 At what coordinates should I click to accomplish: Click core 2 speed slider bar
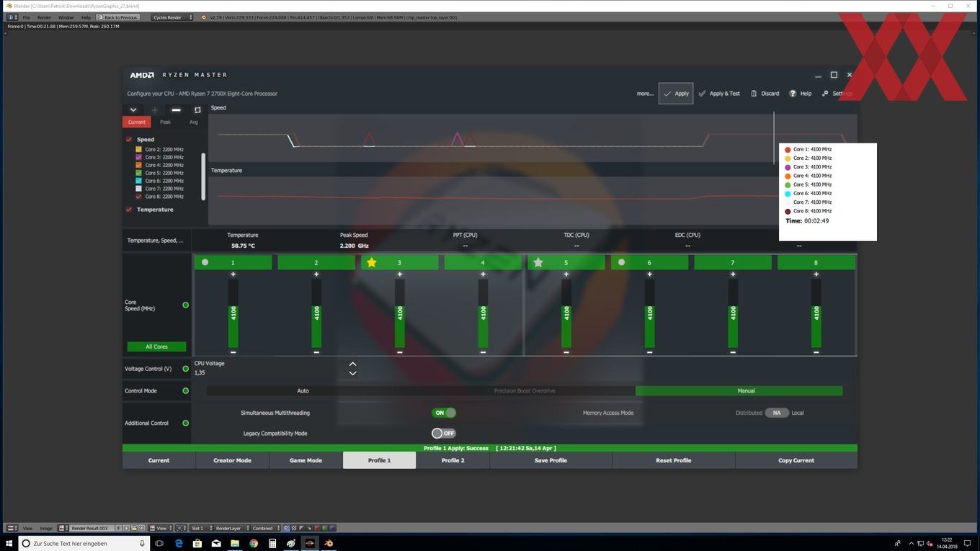(x=316, y=313)
